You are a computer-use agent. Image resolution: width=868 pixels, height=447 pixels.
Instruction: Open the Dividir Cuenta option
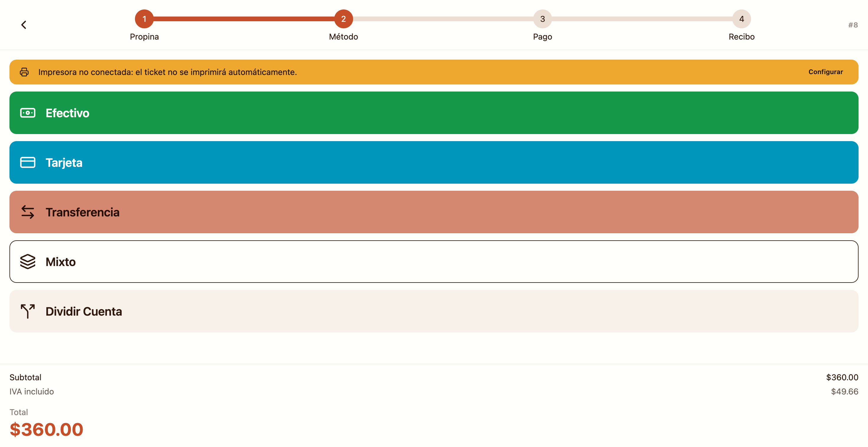pos(434,311)
